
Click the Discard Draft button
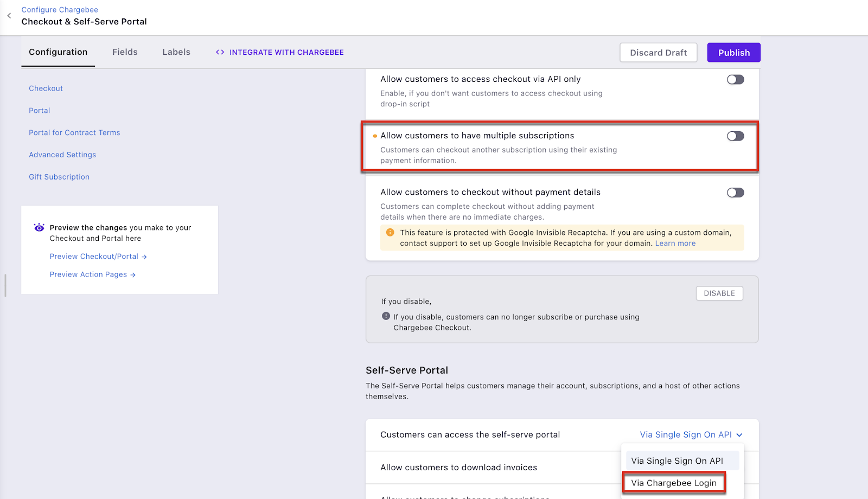pyautogui.click(x=659, y=53)
